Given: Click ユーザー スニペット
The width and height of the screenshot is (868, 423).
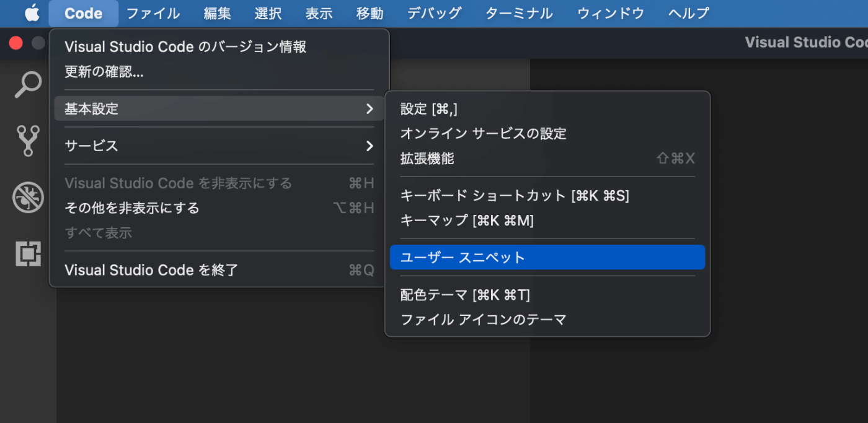Looking at the screenshot, I should [547, 258].
